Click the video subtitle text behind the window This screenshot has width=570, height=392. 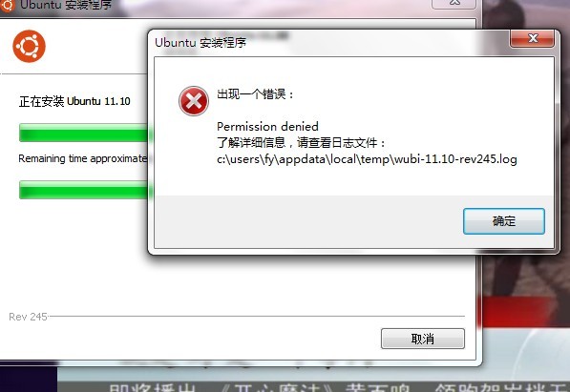tap(338, 386)
